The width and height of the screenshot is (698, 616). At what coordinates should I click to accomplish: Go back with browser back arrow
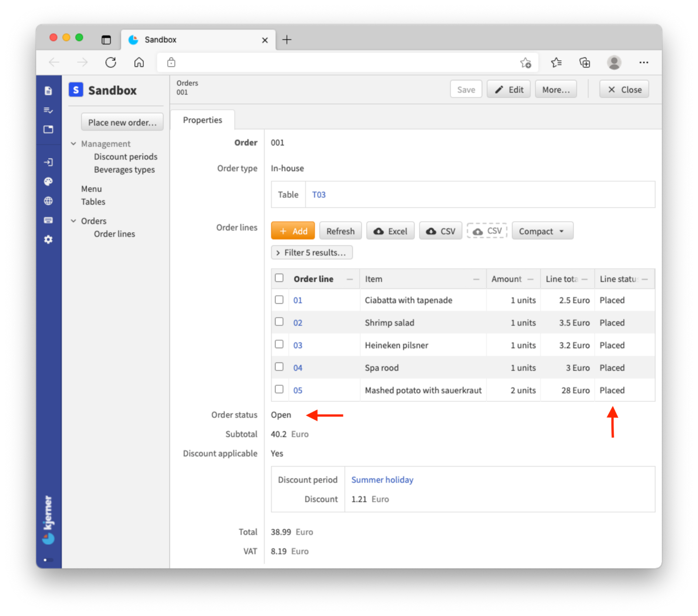pyautogui.click(x=54, y=62)
